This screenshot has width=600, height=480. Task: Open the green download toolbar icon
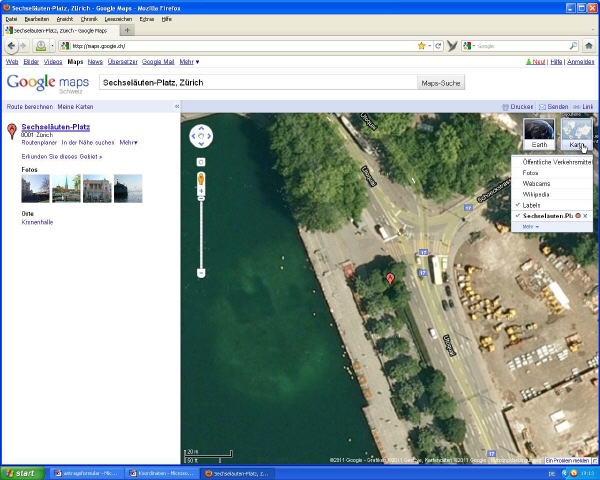[41, 46]
